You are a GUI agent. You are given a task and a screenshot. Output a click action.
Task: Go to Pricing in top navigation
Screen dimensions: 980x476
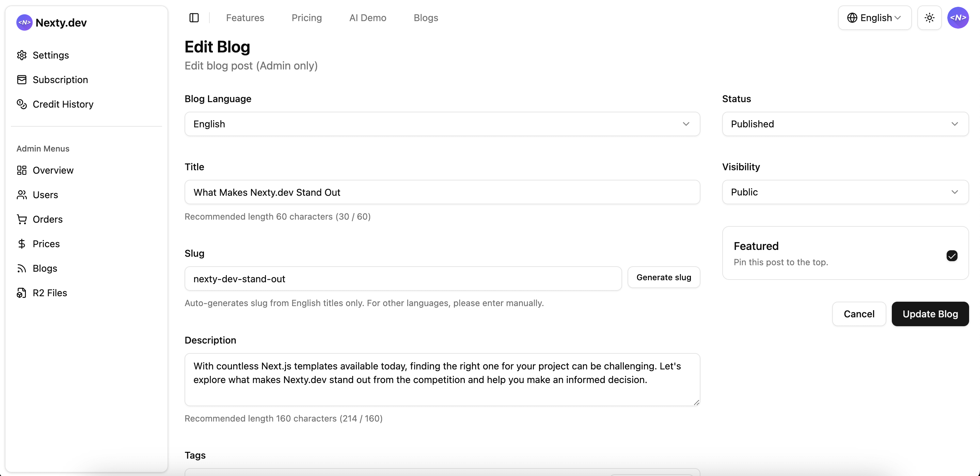click(306, 17)
